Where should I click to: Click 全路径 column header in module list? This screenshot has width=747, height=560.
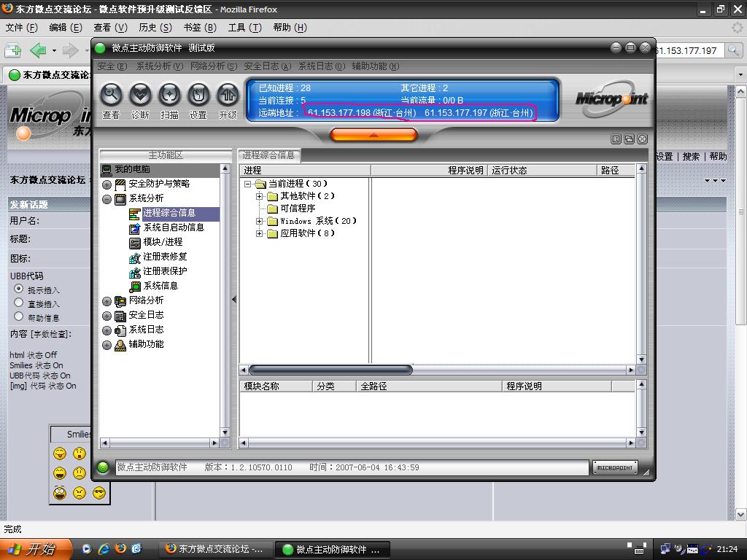[429, 386]
